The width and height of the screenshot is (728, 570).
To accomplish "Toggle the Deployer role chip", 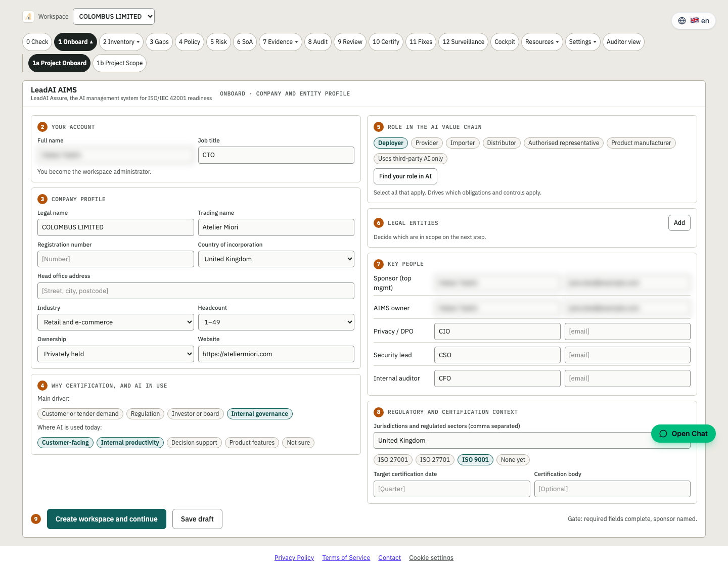I will 391,143.
